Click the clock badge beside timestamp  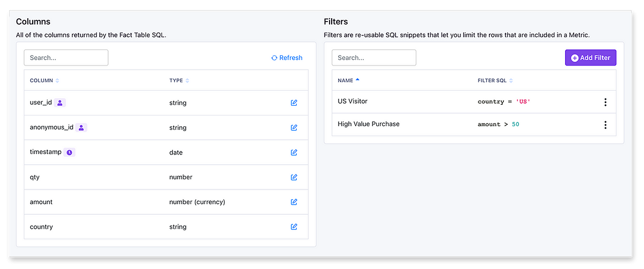click(69, 152)
